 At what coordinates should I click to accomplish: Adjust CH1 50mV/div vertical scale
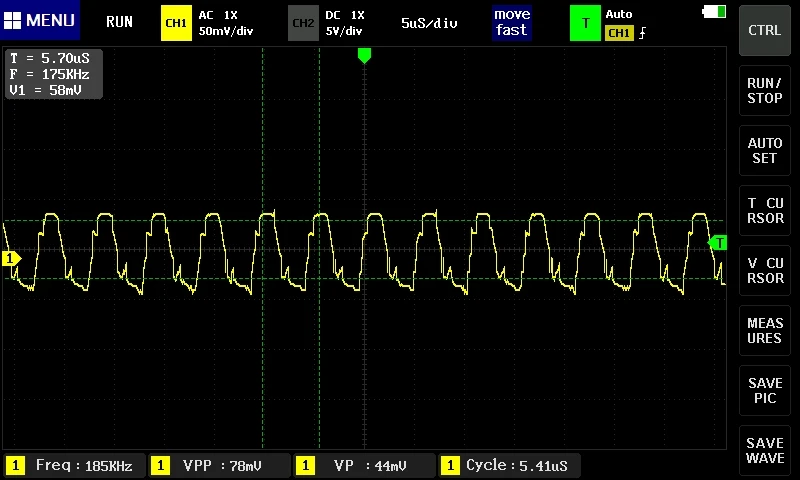coord(226,31)
